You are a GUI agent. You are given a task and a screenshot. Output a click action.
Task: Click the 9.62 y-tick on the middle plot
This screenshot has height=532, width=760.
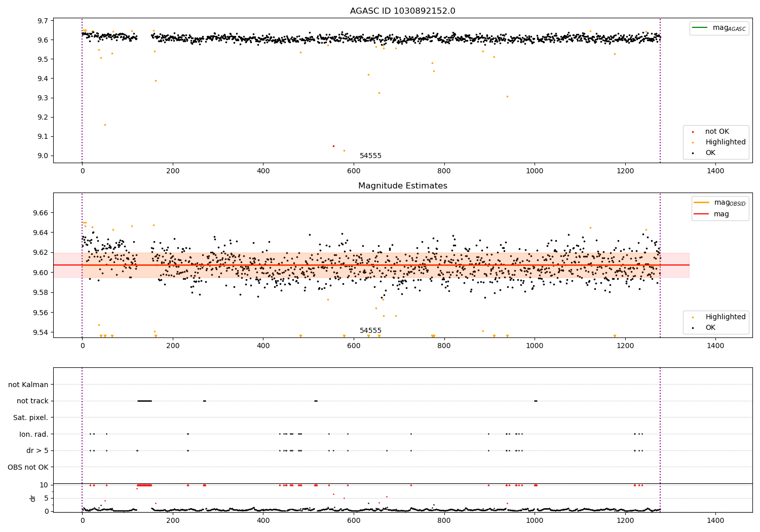pos(41,252)
